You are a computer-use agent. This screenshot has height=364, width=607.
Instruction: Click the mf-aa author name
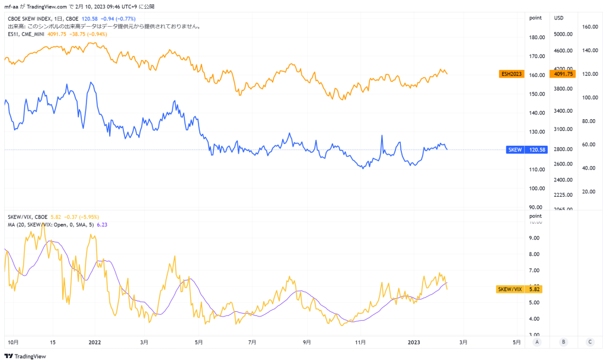click(11, 7)
